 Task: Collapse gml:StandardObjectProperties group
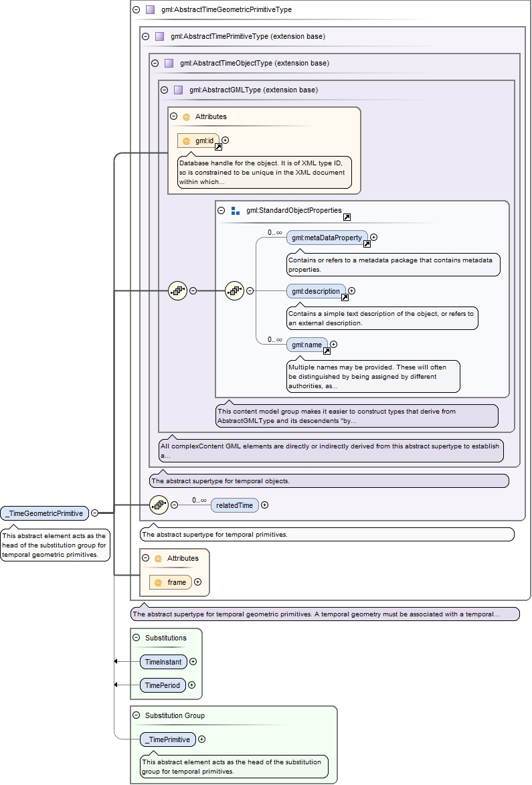(x=221, y=210)
